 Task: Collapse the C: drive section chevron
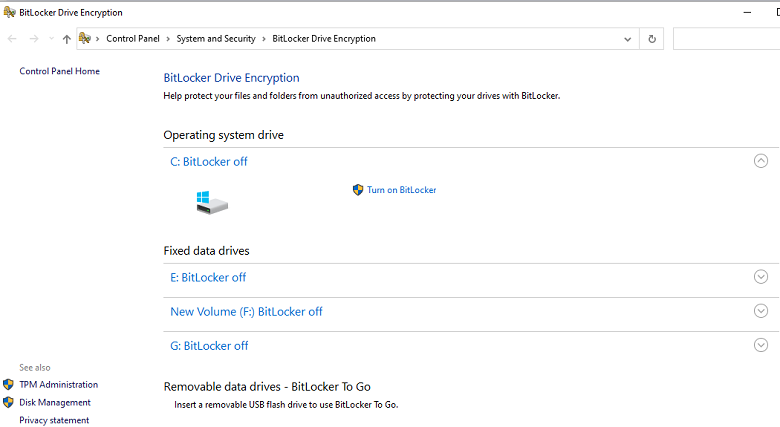tap(761, 161)
